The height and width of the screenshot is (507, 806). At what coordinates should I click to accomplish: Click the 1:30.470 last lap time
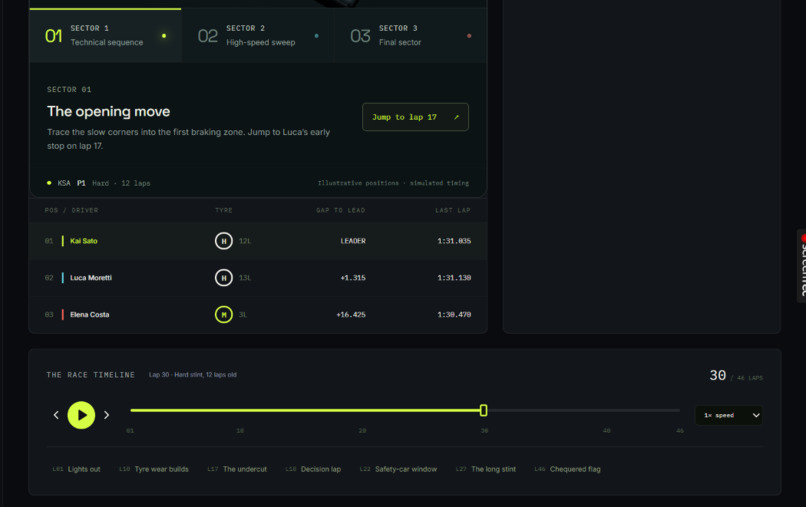point(454,315)
